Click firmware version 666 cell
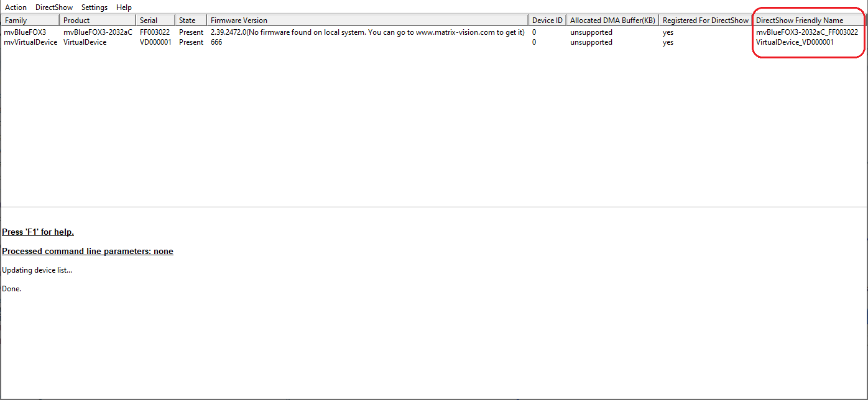This screenshot has height=400, width=868. pos(216,42)
